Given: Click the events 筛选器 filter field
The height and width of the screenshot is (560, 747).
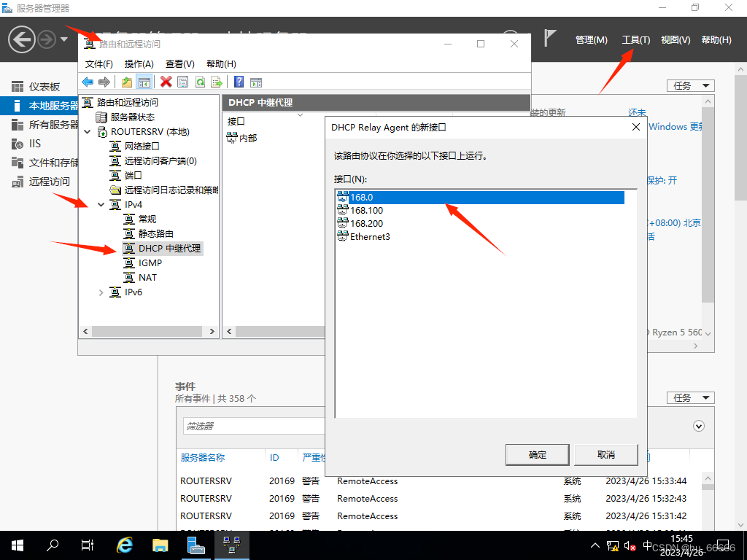Looking at the screenshot, I should point(254,426).
